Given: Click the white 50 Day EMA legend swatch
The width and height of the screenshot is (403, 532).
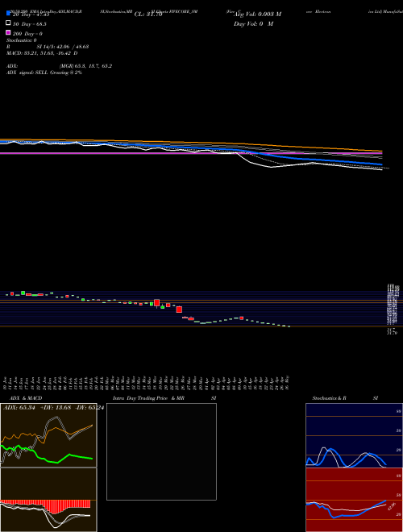Looking at the screenshot, I should pyautogui.click(x=8, y=23).
